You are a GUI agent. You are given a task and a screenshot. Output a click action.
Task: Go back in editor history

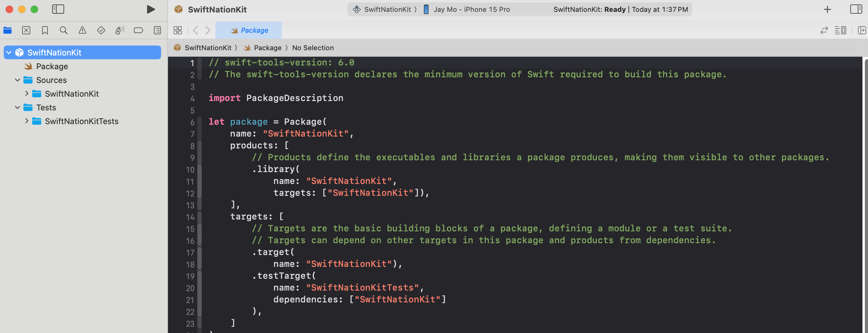click(x=195, y=30)
